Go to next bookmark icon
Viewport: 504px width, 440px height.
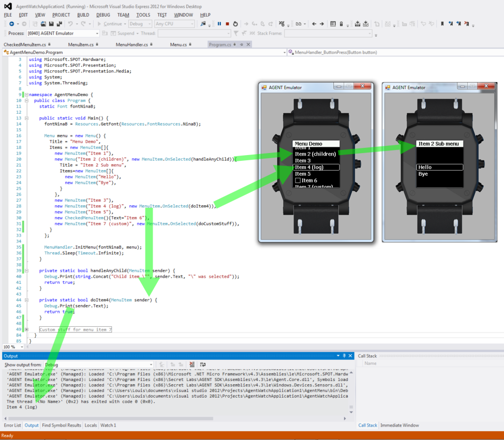(458, 24)
